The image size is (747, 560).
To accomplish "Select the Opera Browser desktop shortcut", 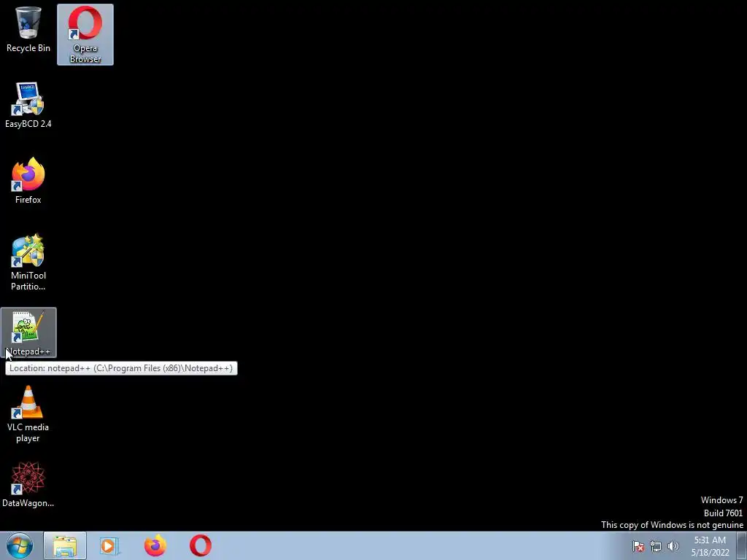I will pyautogui.click(x=85, y=35).
